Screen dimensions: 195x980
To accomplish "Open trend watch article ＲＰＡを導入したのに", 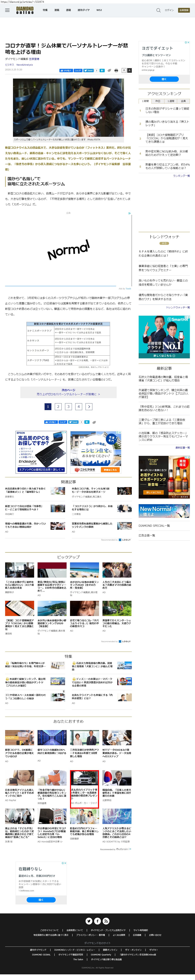I will point(163,253).
